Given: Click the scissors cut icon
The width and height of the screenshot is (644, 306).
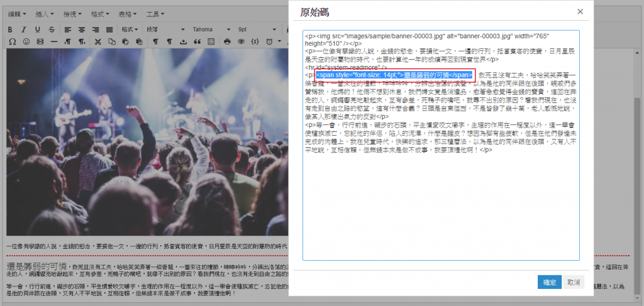Looking at the screenshot, I should tap(98, 41).
